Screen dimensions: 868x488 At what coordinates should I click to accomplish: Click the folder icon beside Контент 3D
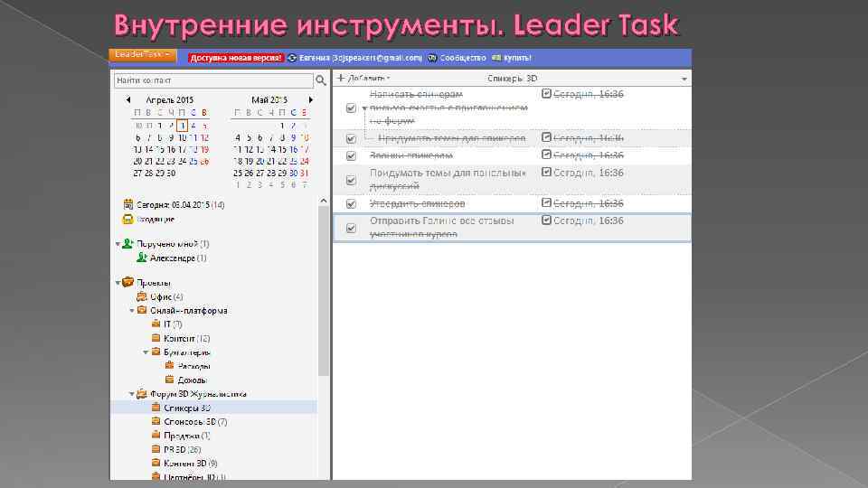pos(156,463)
